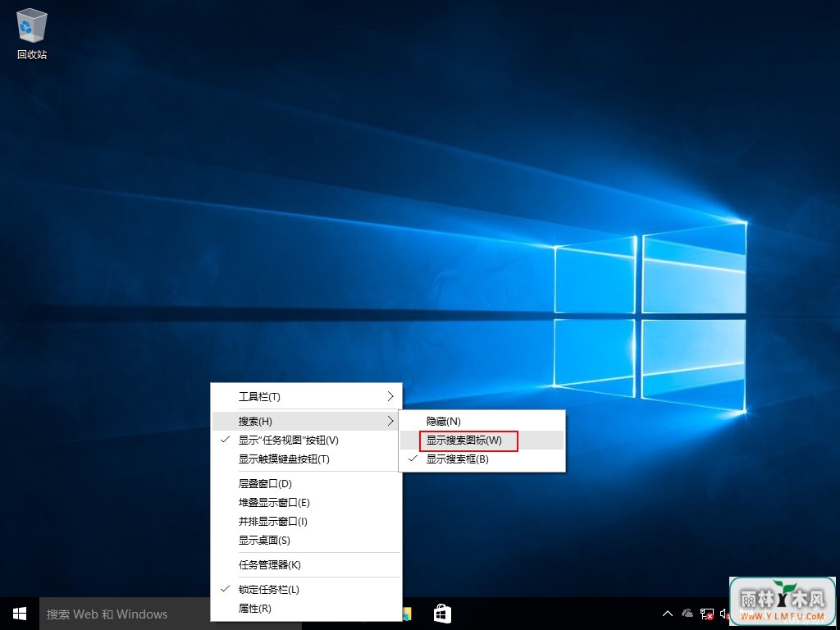Viewport: 840px width, 630px height.
Task: Choose 层叠窗口(D) from the context menu
Action: [307, 484]
